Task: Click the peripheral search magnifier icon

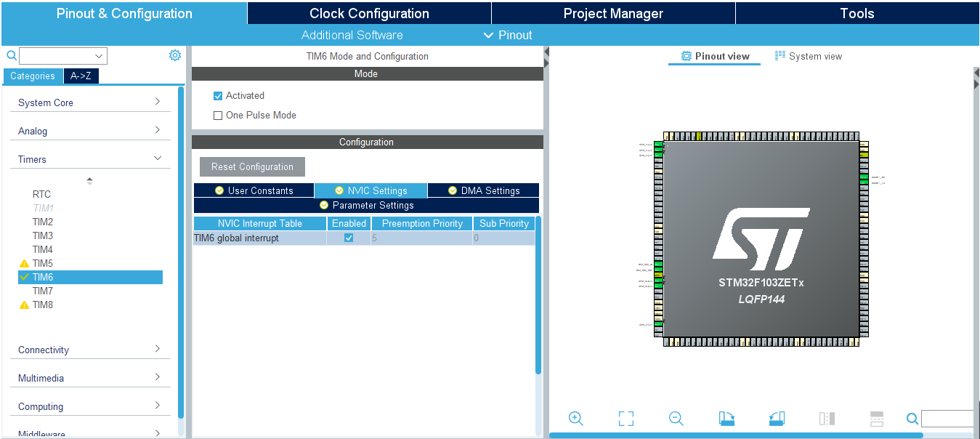Action: coord(11,56)
